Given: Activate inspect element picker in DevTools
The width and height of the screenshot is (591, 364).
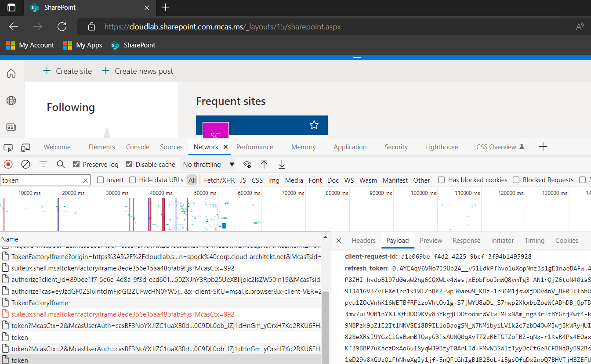Looking at the screenshot, I should tap(8, 147).
